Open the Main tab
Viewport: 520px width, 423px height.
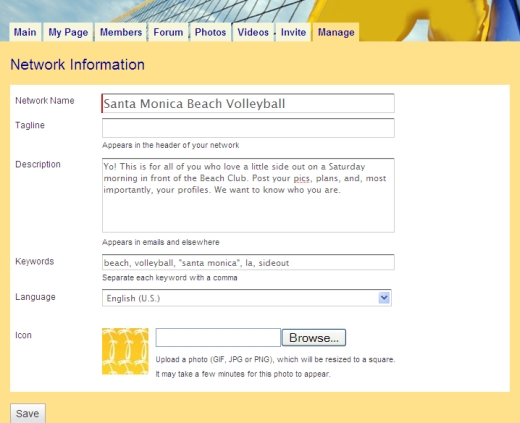click(x=25, y=32)
